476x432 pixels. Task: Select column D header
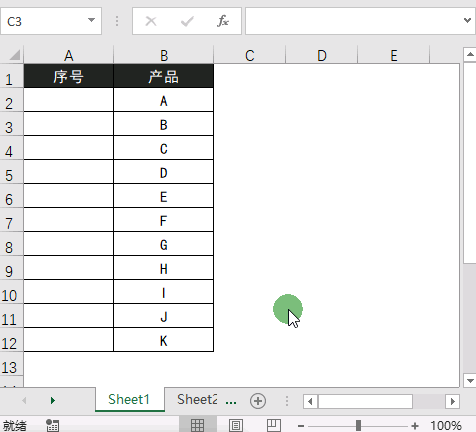322,55
